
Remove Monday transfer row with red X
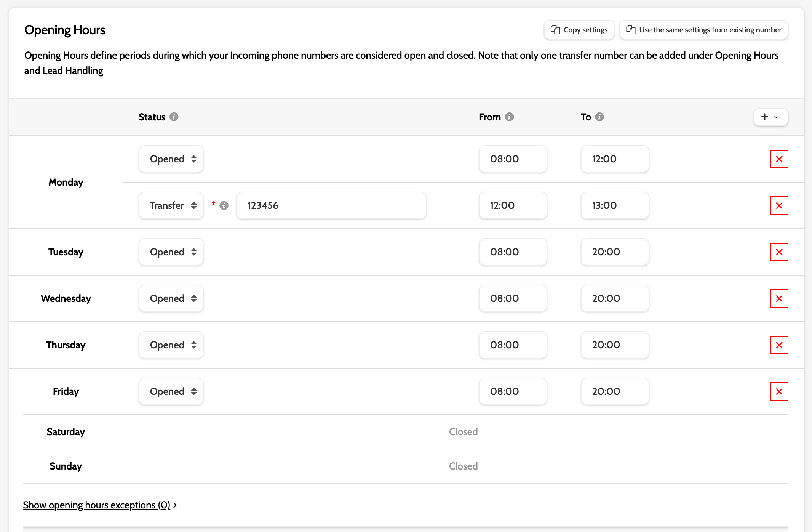[x=779, y=205]
